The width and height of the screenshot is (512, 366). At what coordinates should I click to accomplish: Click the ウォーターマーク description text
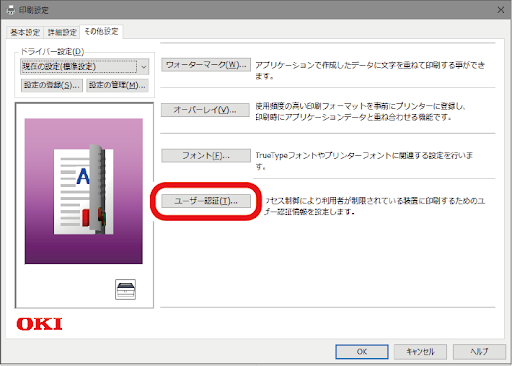tap(370, 70)
